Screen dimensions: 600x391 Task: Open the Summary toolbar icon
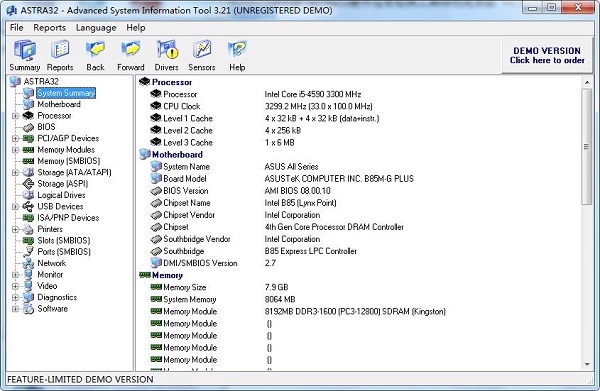[25, 55]
